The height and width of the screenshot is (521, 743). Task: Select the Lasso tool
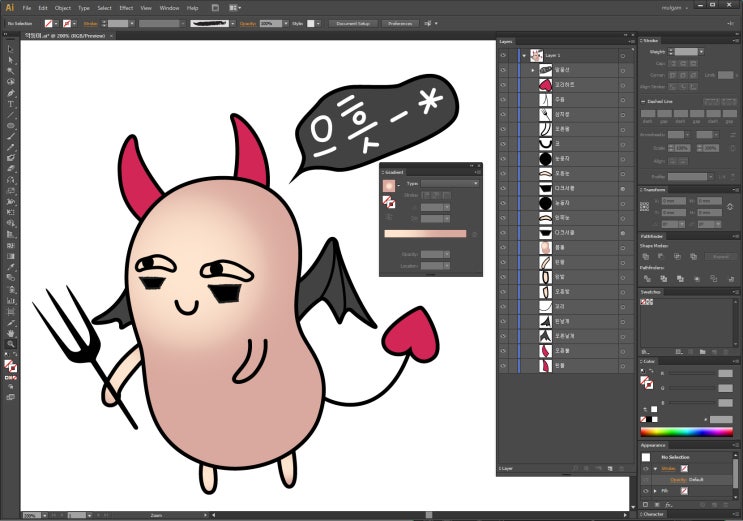point(10,82)
